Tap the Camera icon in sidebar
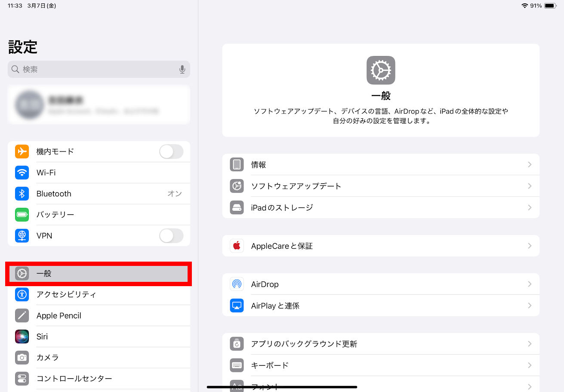The image size is (564, 392). tap(22, 358)
